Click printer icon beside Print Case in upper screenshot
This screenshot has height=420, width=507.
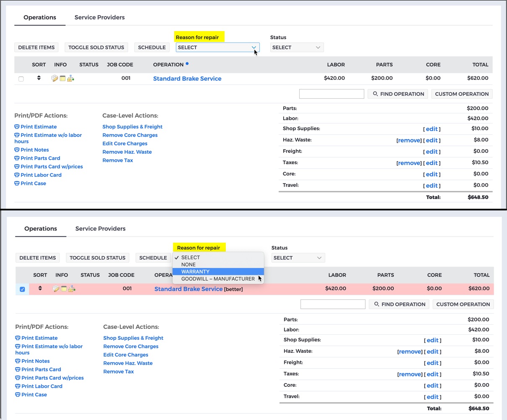click(17, 184)
